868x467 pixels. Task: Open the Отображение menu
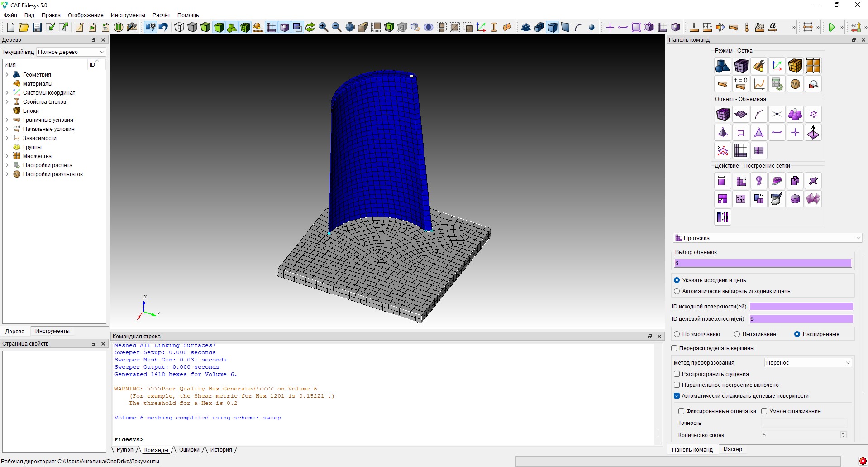[x=86, y=15]
